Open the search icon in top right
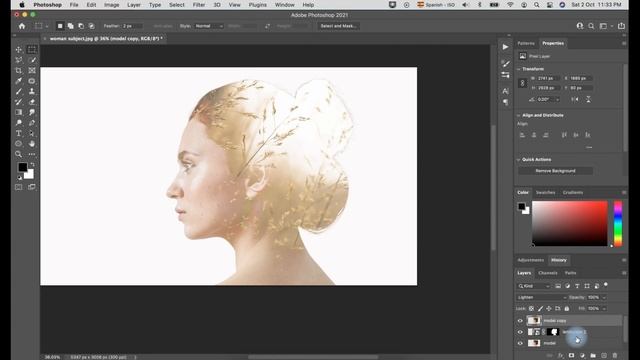The image size is (640, 360). [x=591, y=26]
